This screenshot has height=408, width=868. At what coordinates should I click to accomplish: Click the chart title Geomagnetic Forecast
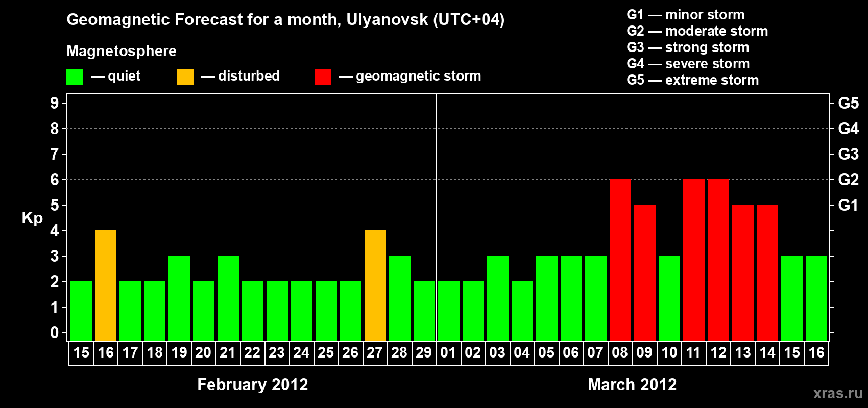click(x=285, y=20)
